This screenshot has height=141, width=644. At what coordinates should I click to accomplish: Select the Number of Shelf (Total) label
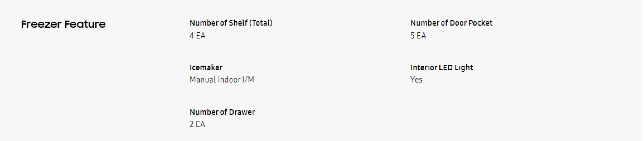pos(231,23)
